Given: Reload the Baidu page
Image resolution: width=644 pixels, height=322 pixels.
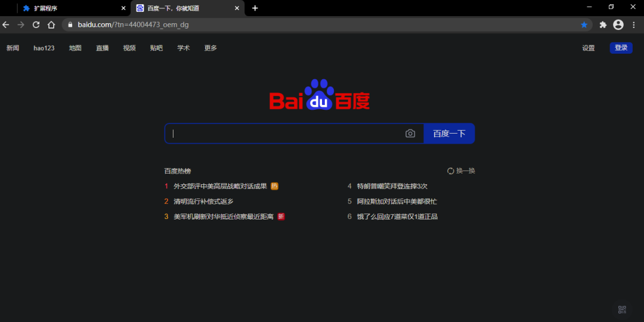Looking at the screenshot, I should pos(36,24).
